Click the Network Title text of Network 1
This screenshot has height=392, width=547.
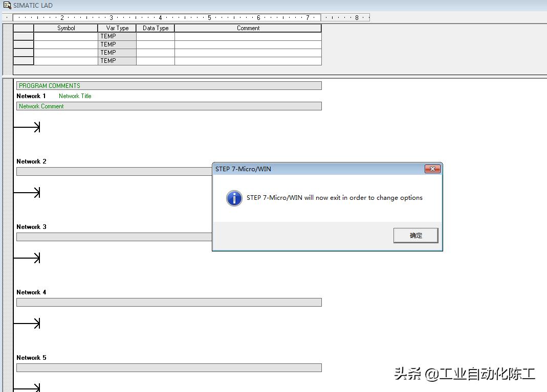tap(75, 96)
